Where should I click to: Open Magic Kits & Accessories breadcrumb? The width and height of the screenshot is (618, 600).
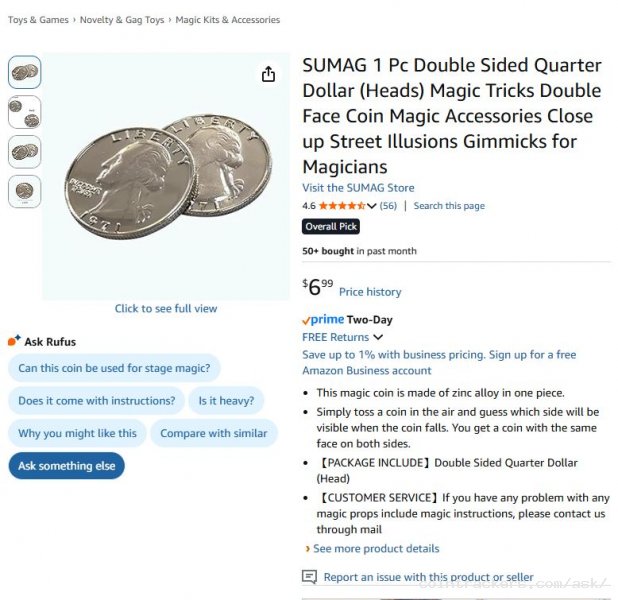pos(227,20)
